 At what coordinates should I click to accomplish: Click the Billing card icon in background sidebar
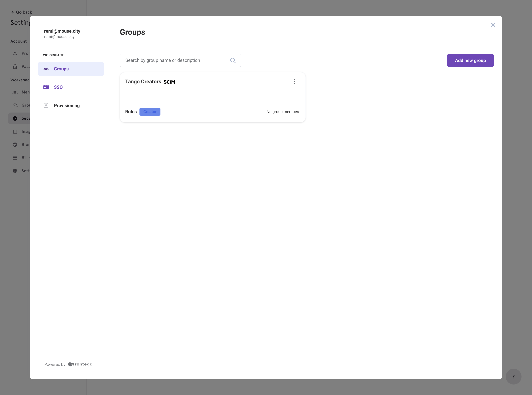(x=15, y=158)
